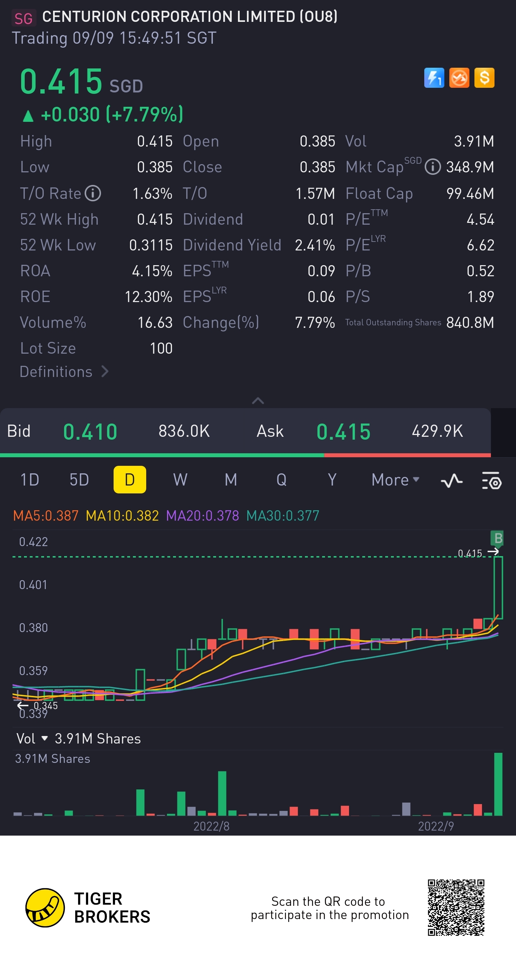516x980 pixels.
Task: Tap the promotion QR code caption text
Action: pyautogui.click(x=330, y=908)
